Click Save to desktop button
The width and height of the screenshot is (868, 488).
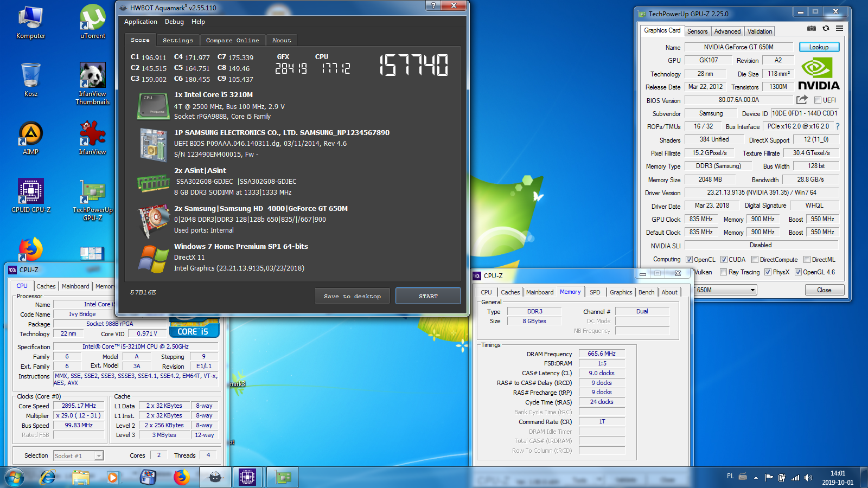(x=352, y=296)
